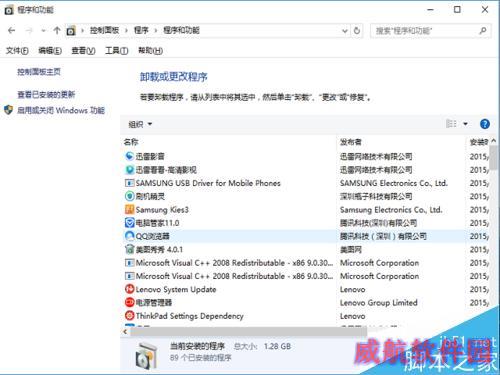
Task: Open the 文件(F) menu
Action: tap(17, 51)
